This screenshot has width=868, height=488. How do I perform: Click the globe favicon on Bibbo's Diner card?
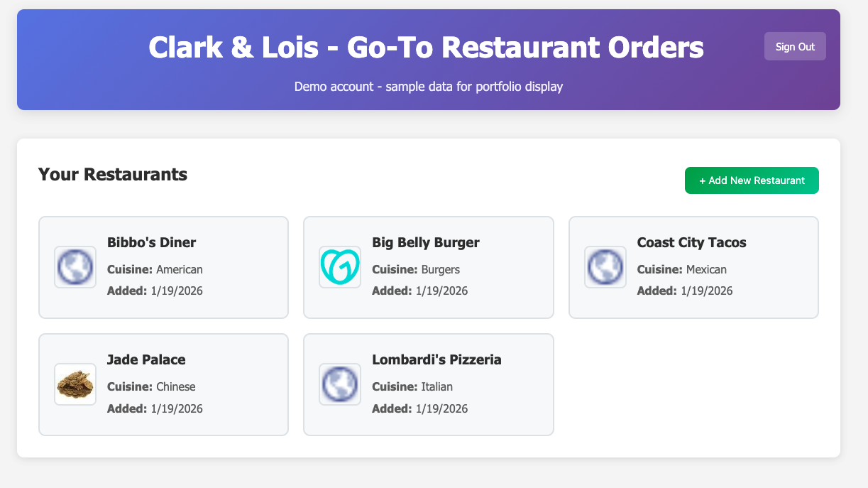(x=75, y=267)
